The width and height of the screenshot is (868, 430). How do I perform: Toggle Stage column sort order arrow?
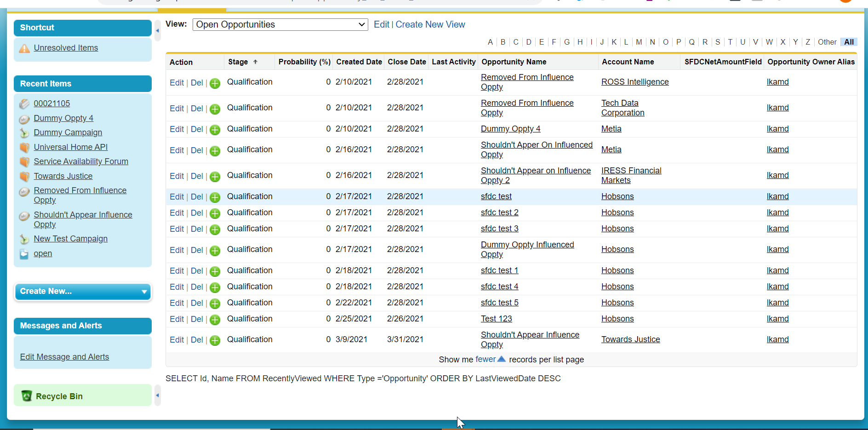255,62
